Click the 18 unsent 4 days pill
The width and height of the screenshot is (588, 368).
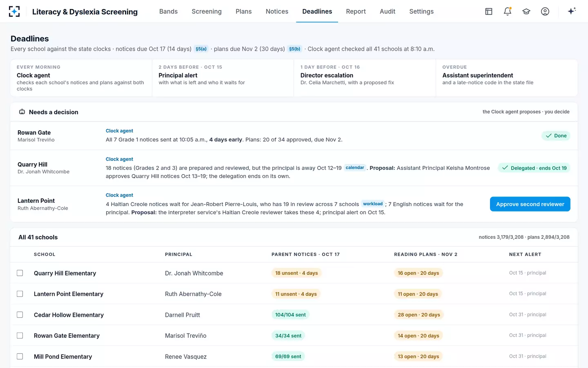pos(296,273)
